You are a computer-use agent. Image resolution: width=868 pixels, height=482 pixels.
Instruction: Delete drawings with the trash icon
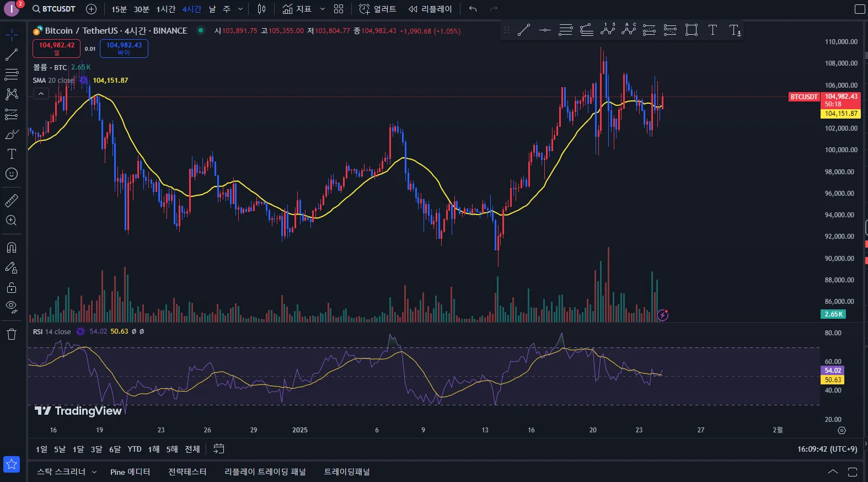tap(12, 334)
